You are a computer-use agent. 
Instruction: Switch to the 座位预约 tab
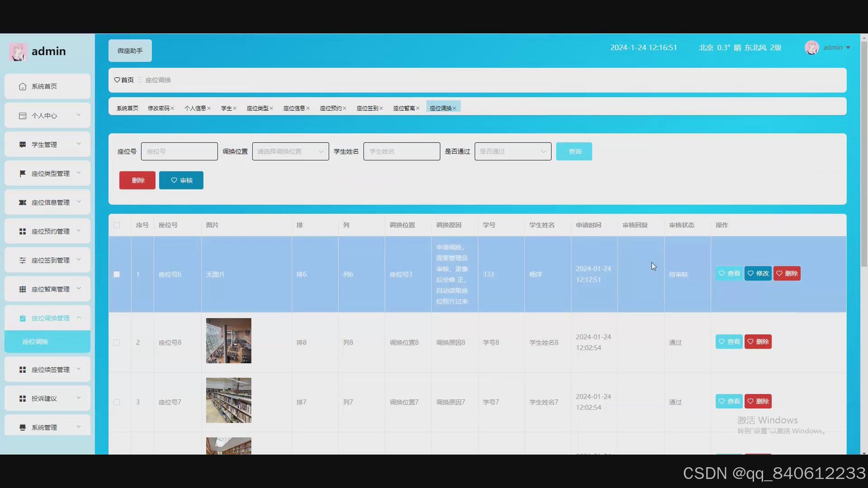[330, 108]
